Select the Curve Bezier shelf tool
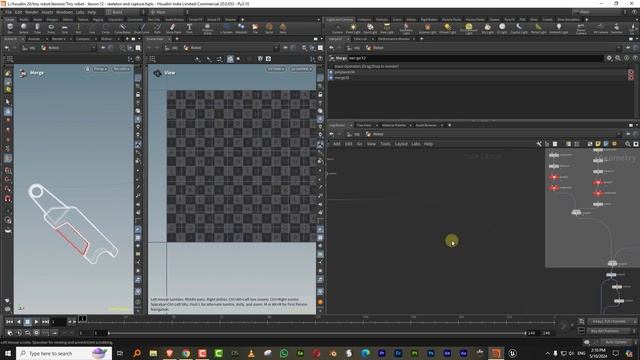This screenshot has width=640, height=360. (122, 28)
